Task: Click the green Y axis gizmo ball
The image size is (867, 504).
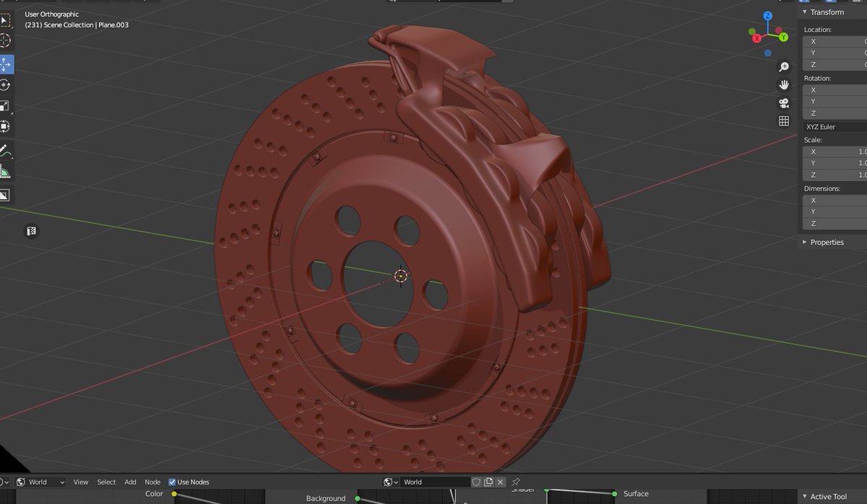Action: click(783, 37)
